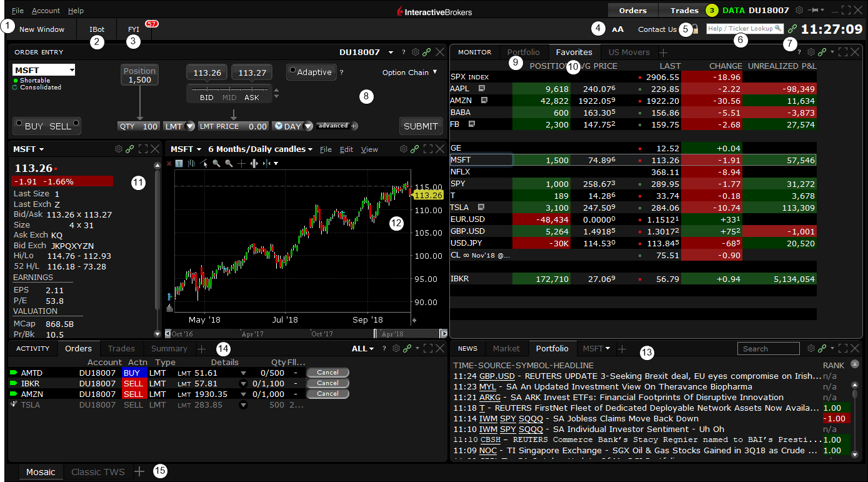Click the News Search field
The height and width of the screenshot is (482, 868).
[x=768, y=349]
